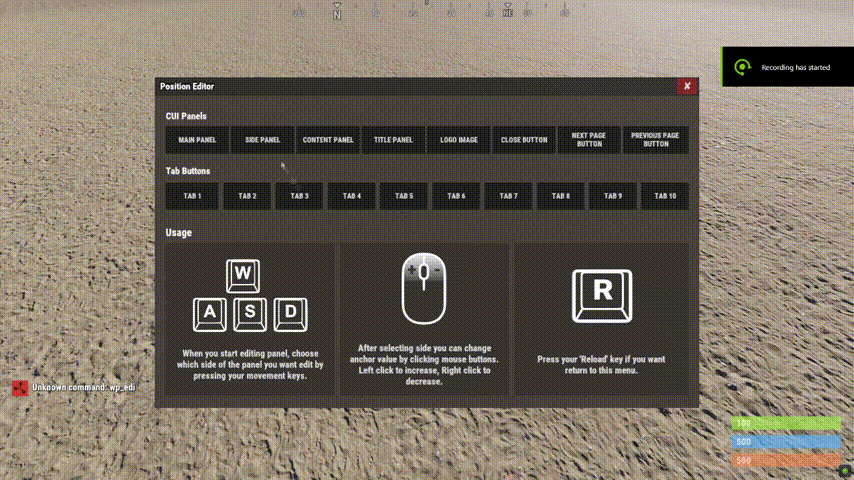Screen dimensions: 854x480
Task: Choose Tab 6 button
Action: point(456,196)
